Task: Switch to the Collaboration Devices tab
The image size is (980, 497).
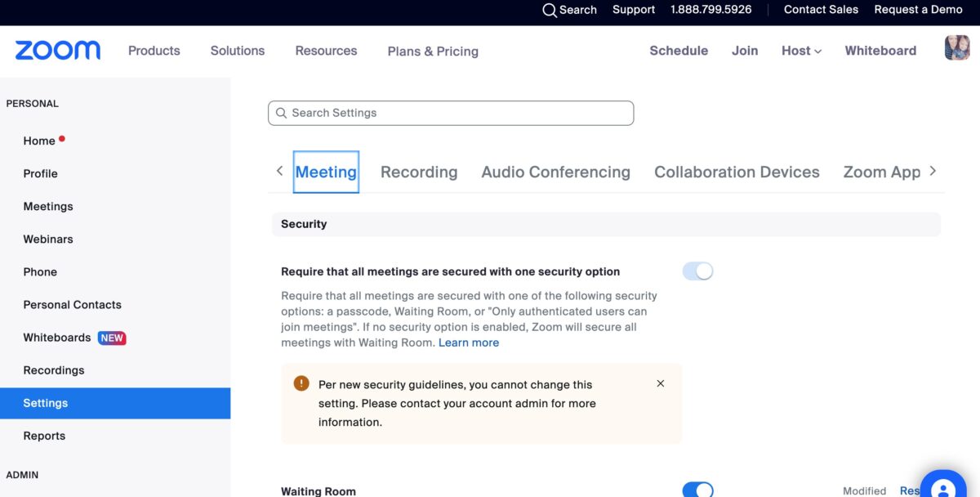Action: click(737, 172)
